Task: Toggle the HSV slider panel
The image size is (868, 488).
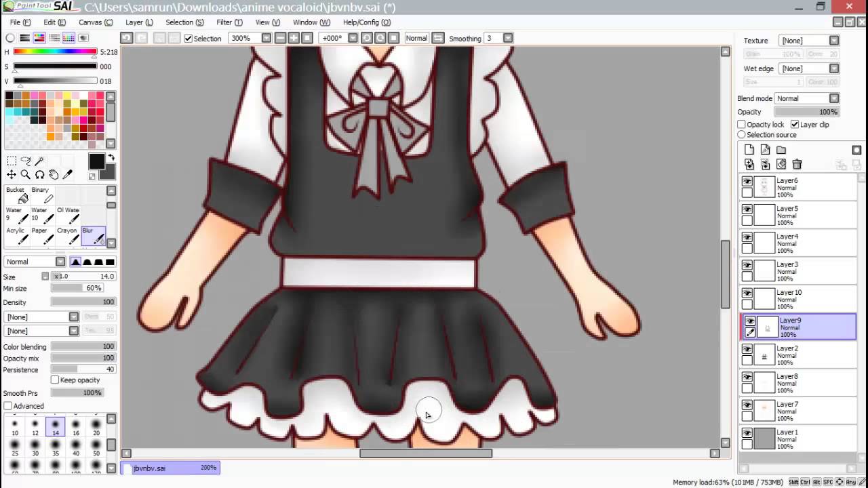Action: pyautogui.click(x=39, y=38)
